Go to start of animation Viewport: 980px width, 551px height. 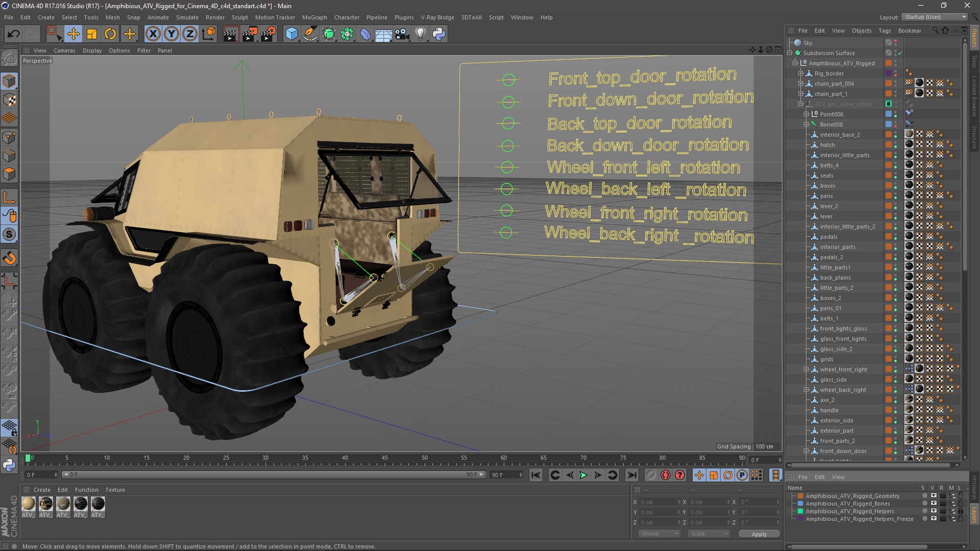[x=535, y=475]
